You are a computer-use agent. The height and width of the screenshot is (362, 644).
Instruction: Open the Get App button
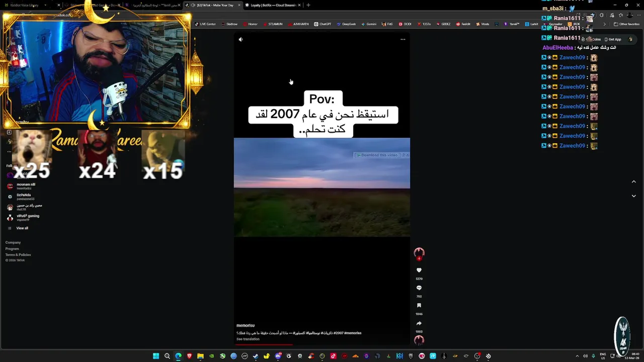(x=612, y=39)
